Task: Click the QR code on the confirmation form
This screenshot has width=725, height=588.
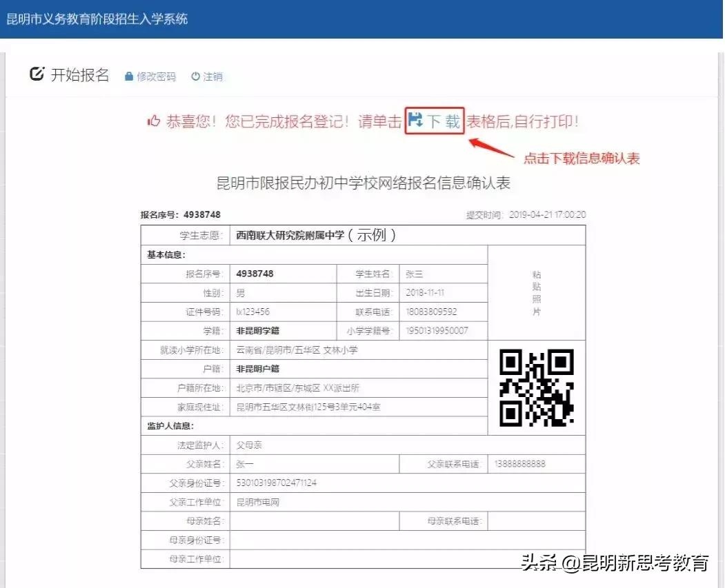Action: (x=536, y=386)
